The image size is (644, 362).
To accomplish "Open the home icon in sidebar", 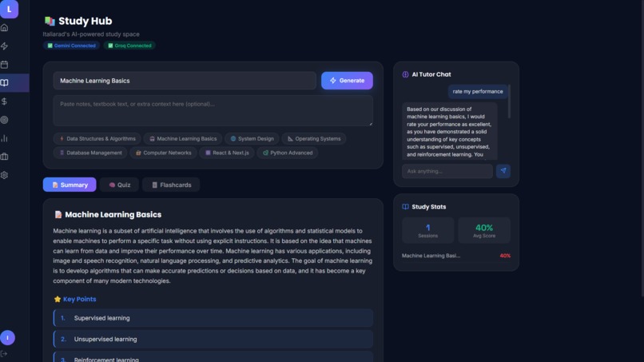I will [5, 27].
